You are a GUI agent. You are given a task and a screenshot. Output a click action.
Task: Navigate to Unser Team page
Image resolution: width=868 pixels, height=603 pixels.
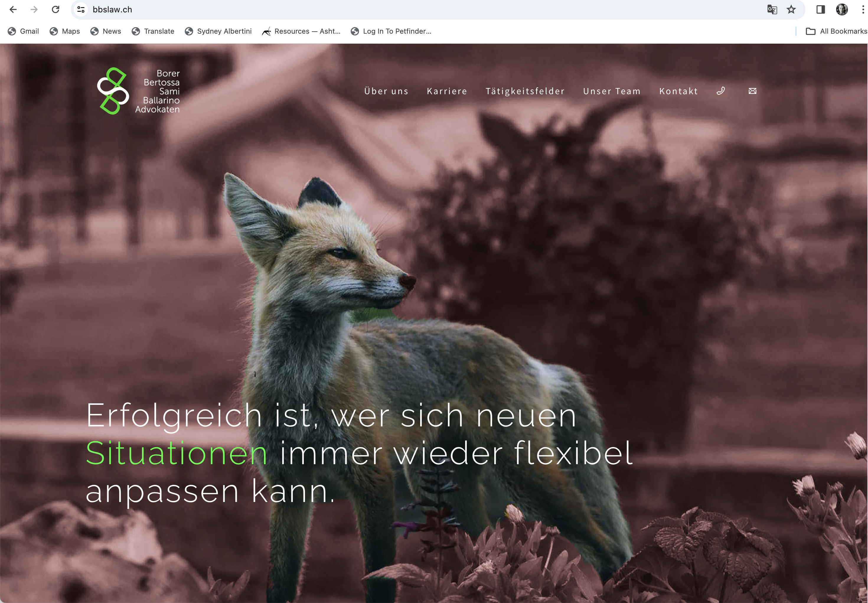click(611, 91)
